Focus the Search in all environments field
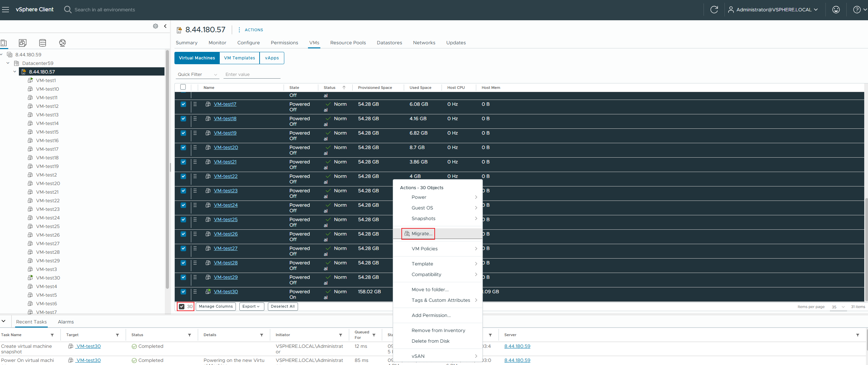This screenshot has height=365, width=868. tap(105, 10)
